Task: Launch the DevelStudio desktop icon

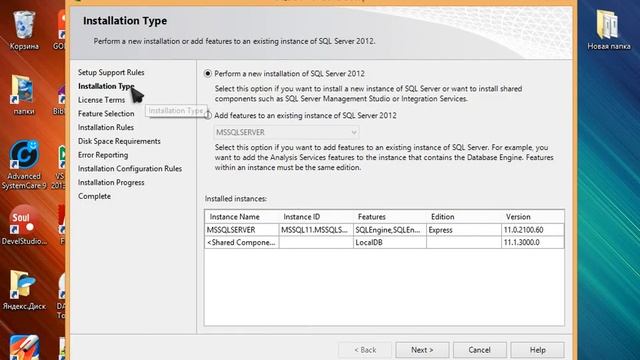Action: tap(24, 225)
